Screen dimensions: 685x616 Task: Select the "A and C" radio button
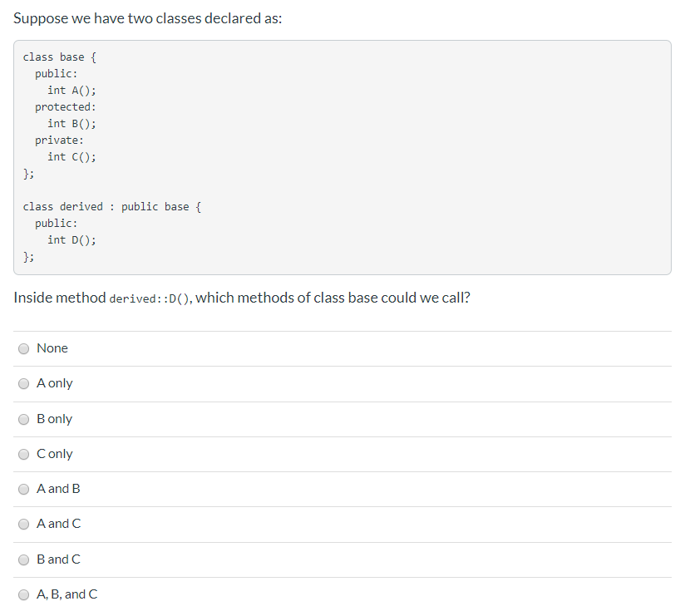[x=23, y=524]
